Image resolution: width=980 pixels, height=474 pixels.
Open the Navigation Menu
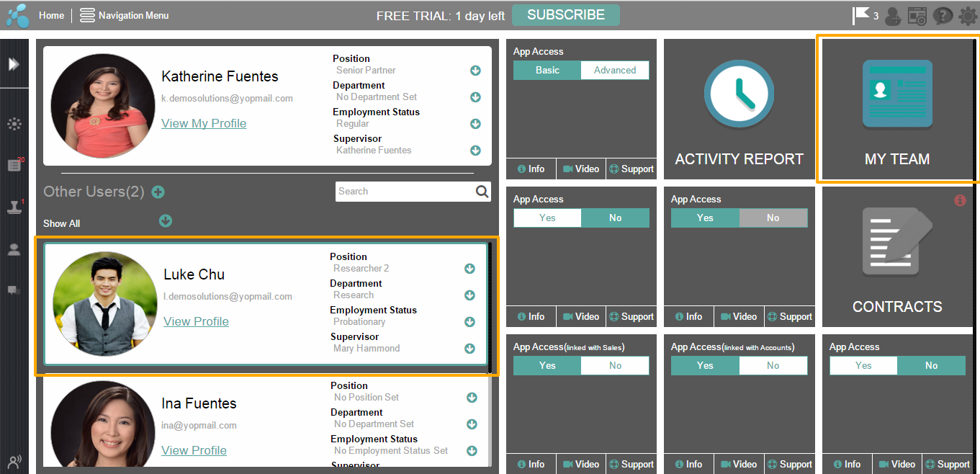coord(124,15)
